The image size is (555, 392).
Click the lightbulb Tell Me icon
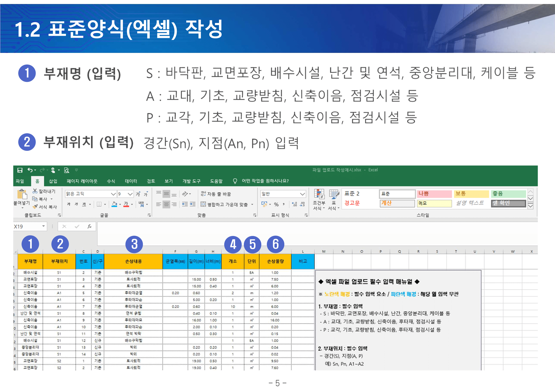click(235, 181)
